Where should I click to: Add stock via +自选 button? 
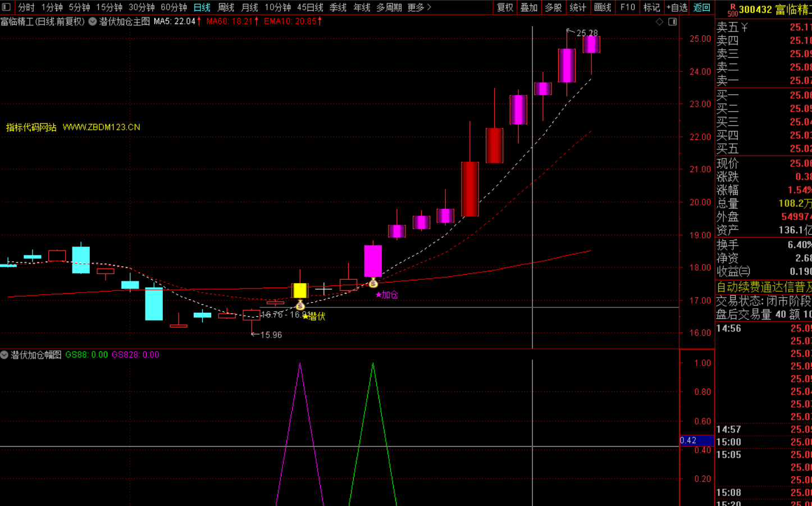[677, 7]
